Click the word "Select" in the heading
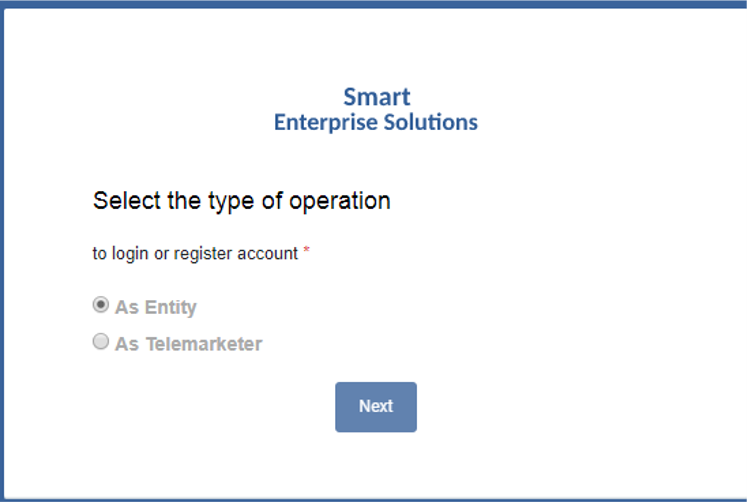The height and width of the screenshot is (502, 747). (126, 201)
